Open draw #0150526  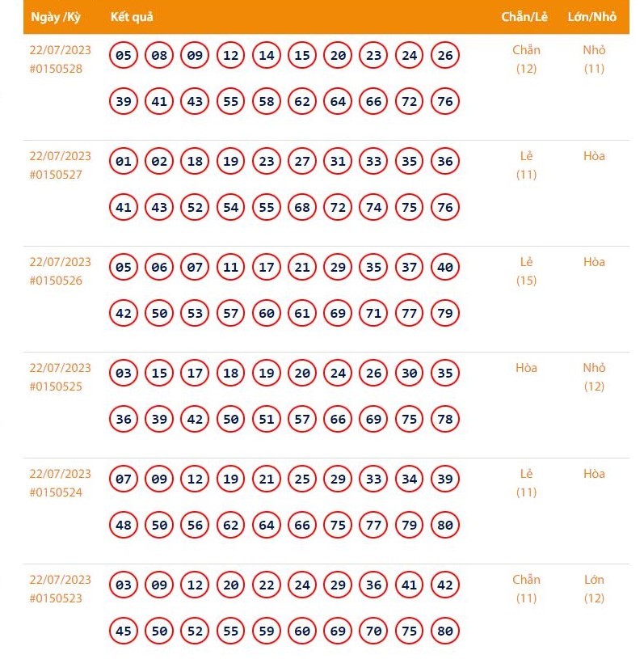tap(56, 281)
